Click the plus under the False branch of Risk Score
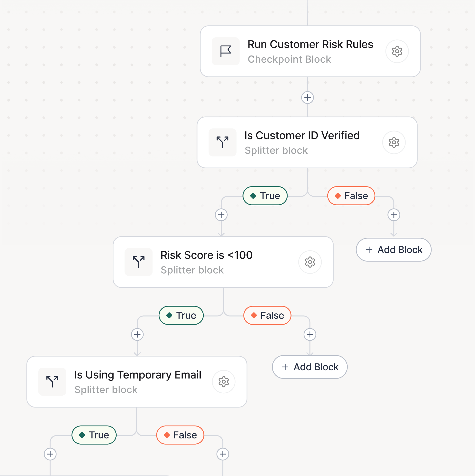The width and height of the screenshot is (475, 476). pyautogui.click(x=309, y=334)
